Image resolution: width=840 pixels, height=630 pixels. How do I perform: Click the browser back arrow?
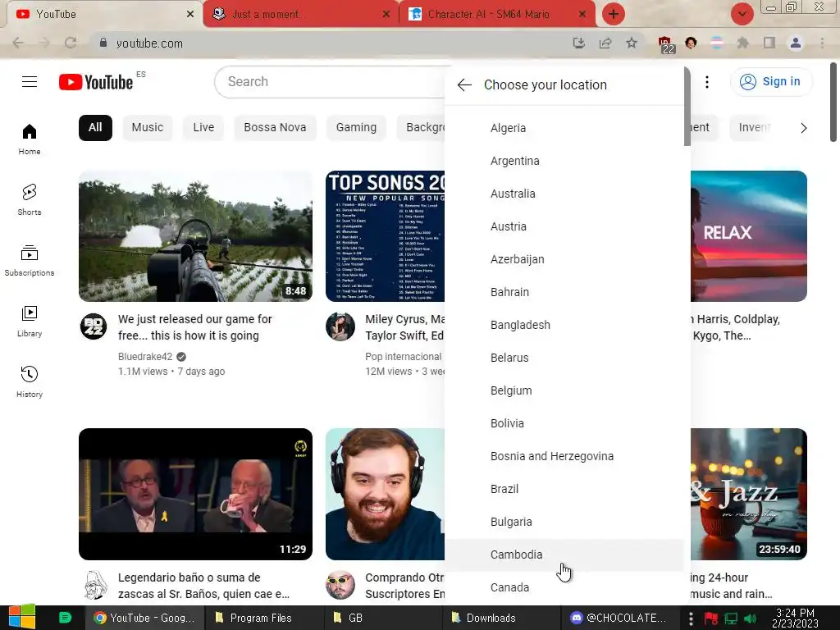pos(18,43)
